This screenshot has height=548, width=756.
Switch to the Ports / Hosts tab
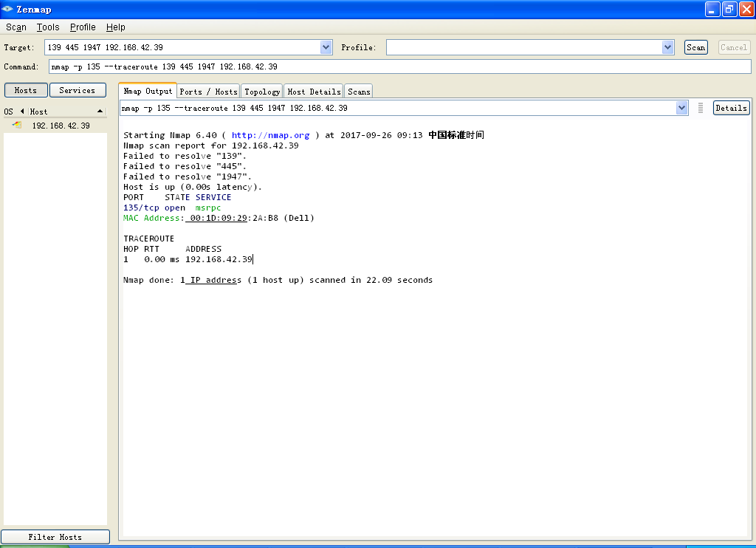click(x=208, y=91)
